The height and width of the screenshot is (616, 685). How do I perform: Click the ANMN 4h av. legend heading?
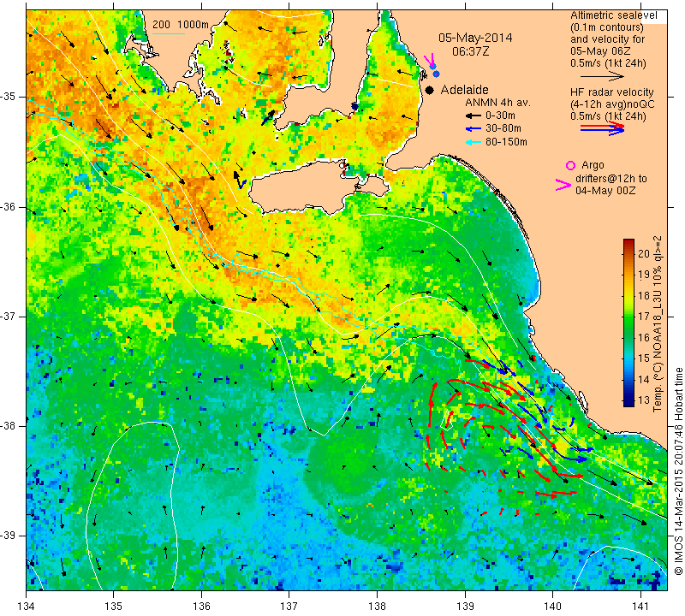[497, 103]
